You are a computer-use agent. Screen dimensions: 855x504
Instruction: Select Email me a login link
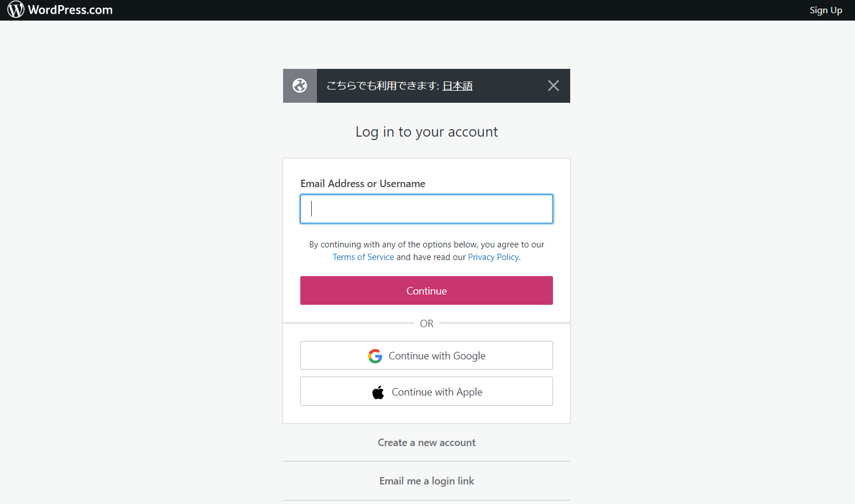[426, 481]
